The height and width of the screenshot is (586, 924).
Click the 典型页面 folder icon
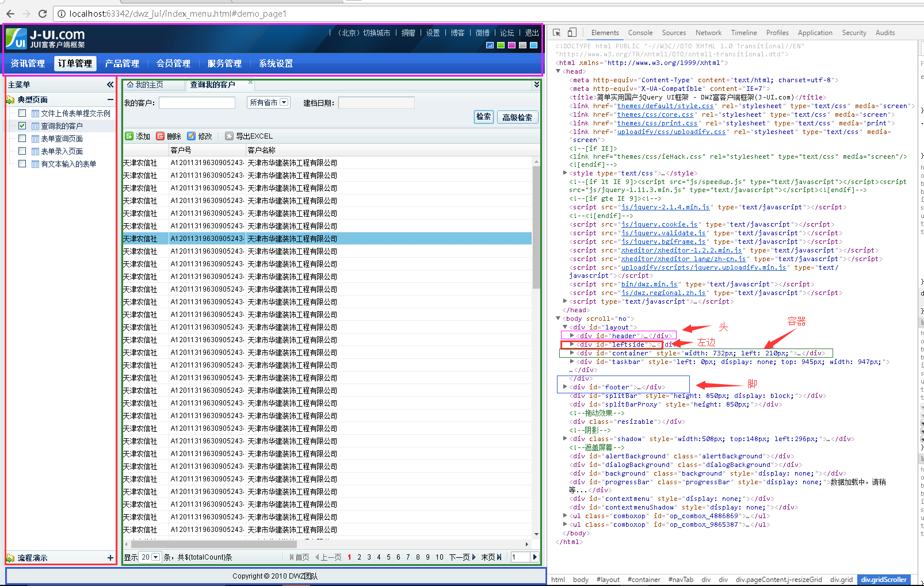(10, 99)
